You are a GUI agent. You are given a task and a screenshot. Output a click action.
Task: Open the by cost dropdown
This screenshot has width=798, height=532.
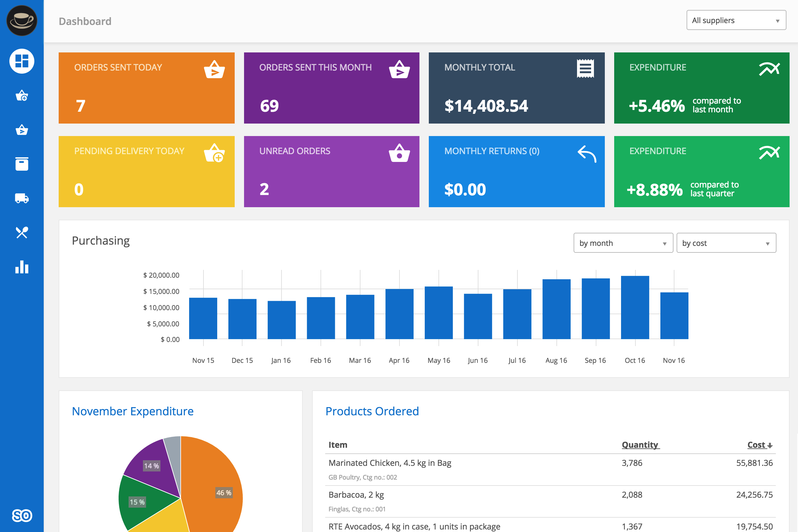(726, 243)
